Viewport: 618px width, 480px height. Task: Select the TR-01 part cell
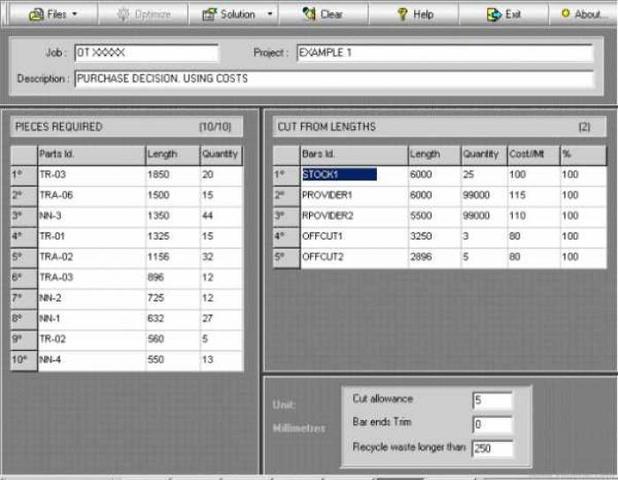coord(91,236)
